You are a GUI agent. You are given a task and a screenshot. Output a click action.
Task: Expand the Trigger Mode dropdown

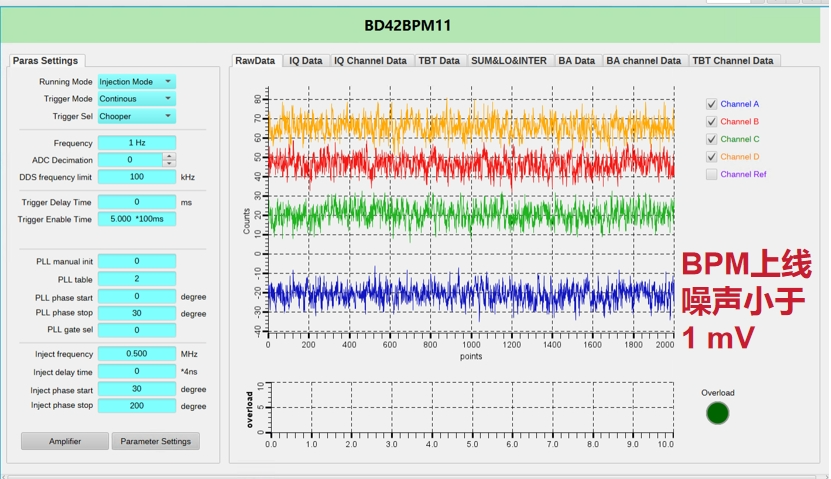click(x=136, y=99)
